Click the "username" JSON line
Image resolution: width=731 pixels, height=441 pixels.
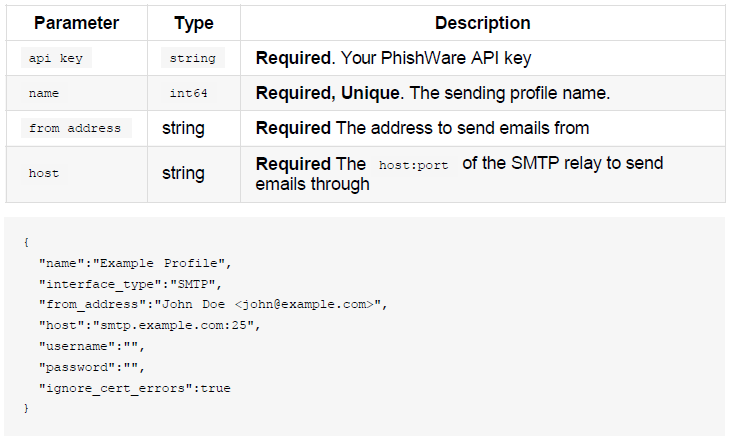click(92, 346)
